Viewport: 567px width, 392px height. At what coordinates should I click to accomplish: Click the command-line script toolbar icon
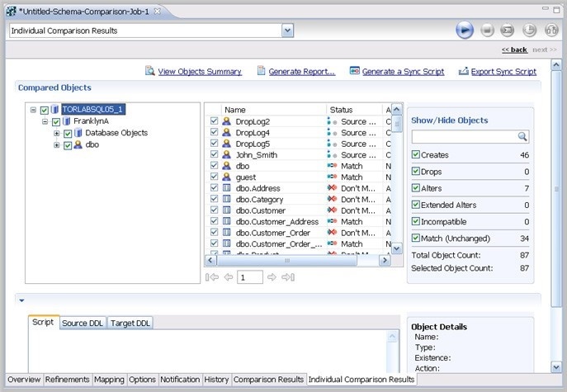click(507, 30)
